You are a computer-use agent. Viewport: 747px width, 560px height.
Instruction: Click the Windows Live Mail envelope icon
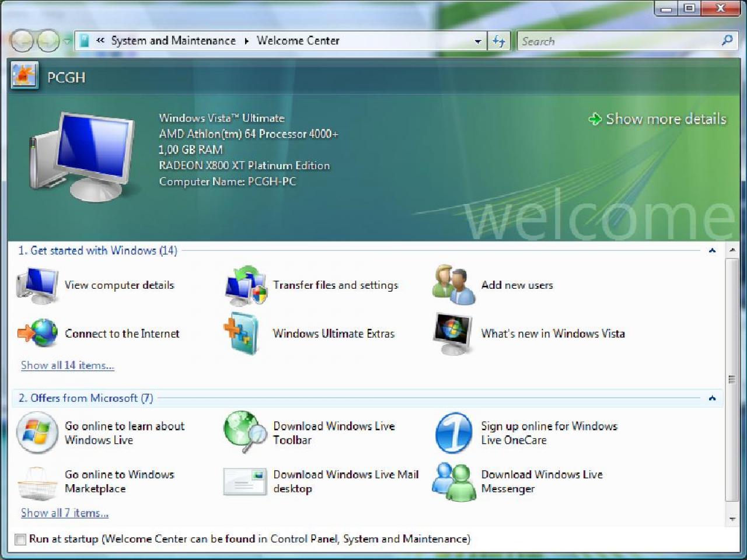tap(245, 482)
